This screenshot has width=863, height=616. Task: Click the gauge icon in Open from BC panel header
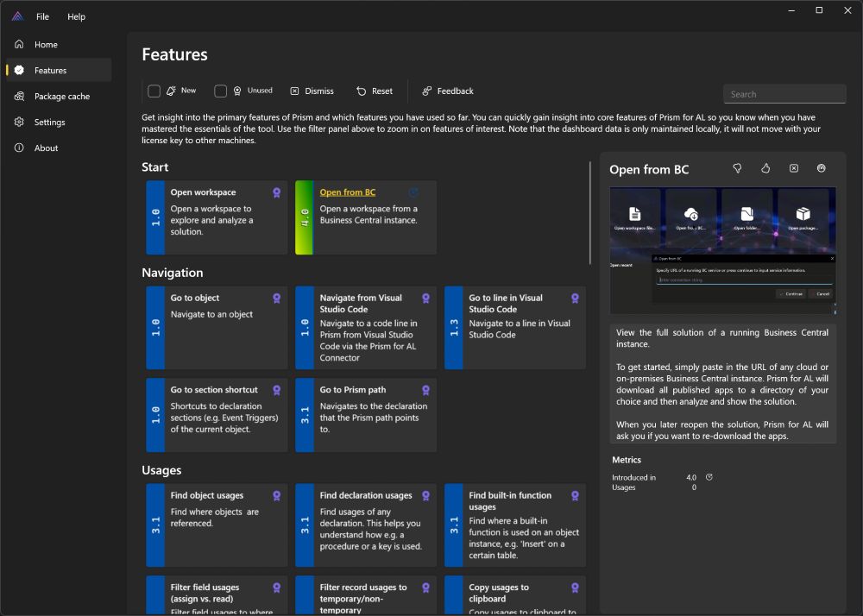822,168
